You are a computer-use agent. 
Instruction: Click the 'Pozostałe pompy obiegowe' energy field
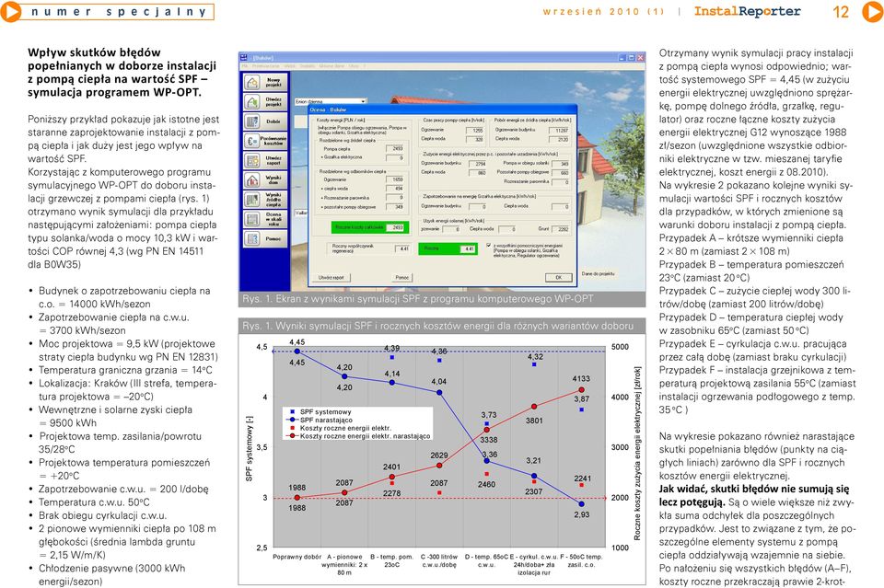coord(561,173)
